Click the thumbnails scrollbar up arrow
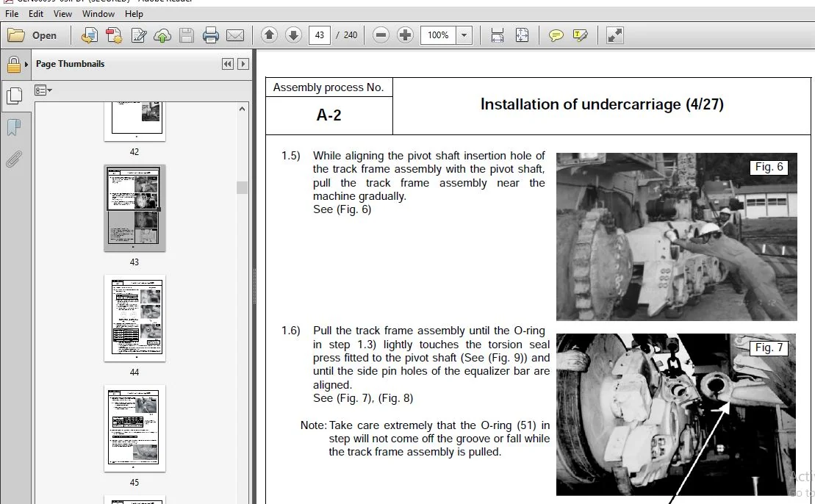This screenshot has height=504, width=815. pyautogui.click(x=242, y=109)
